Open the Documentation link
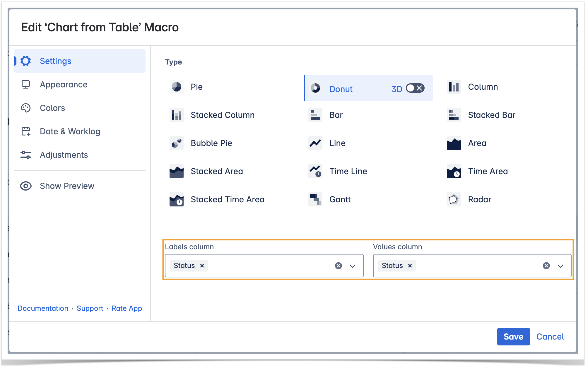This screenshot has height=368, width=588. click(43, 308)
